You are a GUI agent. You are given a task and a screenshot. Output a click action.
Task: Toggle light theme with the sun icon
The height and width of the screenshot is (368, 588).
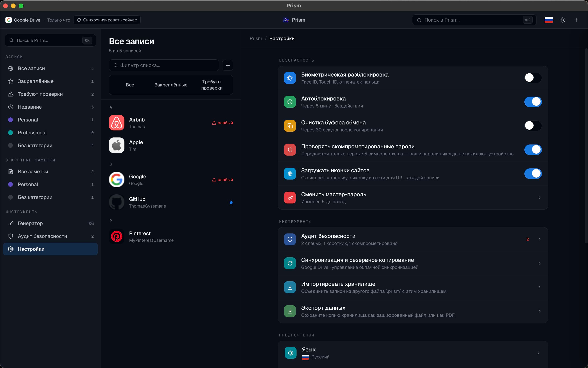point(563,20)
